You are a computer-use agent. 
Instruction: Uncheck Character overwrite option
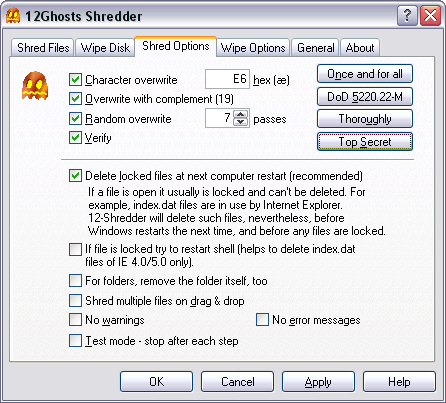(x=75, y=80)
